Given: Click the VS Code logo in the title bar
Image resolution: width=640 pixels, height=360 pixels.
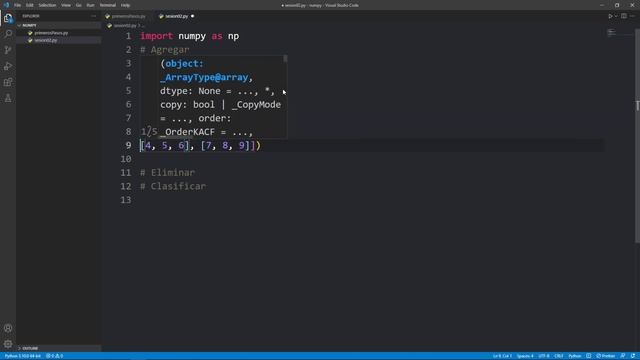Looking at the screenshot, I should (x=6, y=5).
